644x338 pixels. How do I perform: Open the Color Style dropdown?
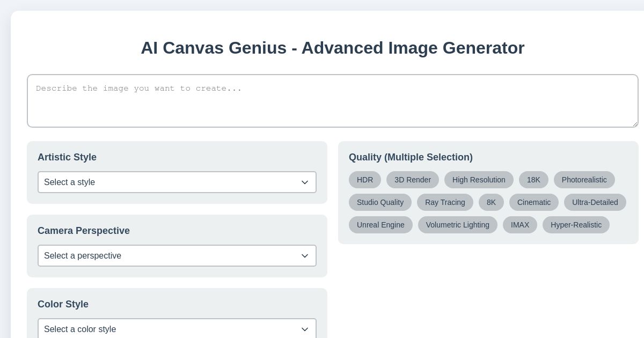pos(177,329)
